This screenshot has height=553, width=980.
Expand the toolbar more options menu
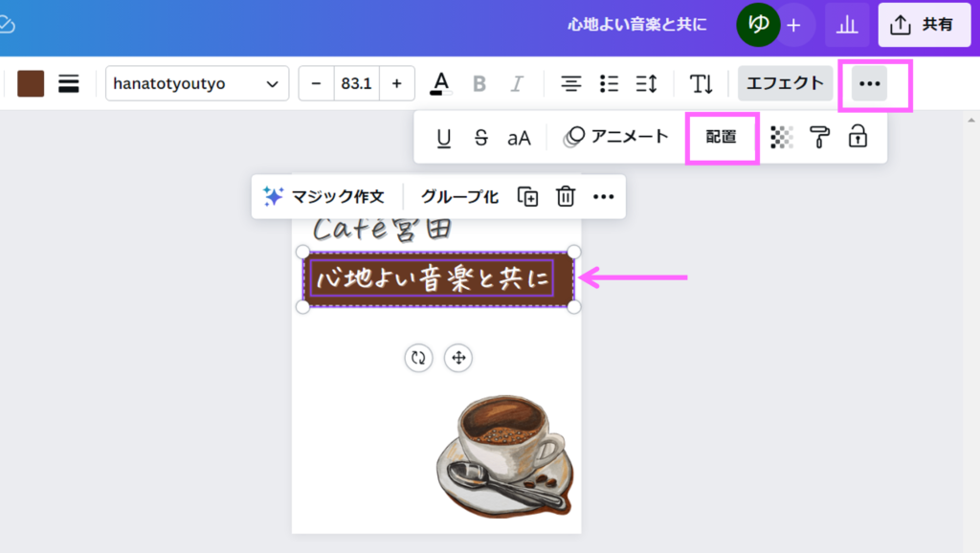point(869,83)
